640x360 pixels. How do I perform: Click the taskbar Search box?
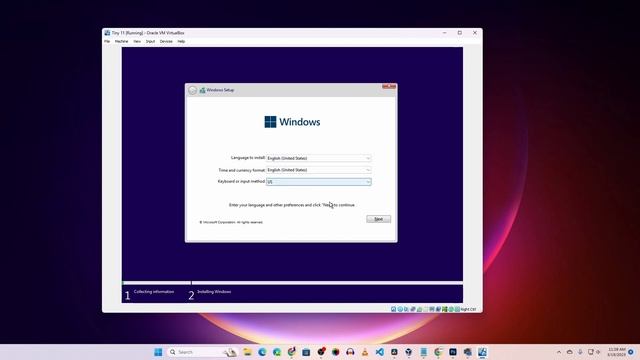tap(202, 352)
